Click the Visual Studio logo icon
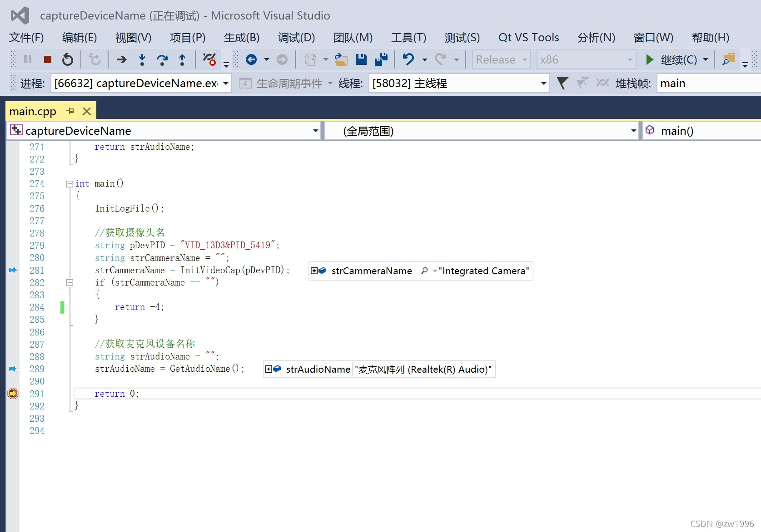Screen dimensions: 761x532 click(20, 15)
